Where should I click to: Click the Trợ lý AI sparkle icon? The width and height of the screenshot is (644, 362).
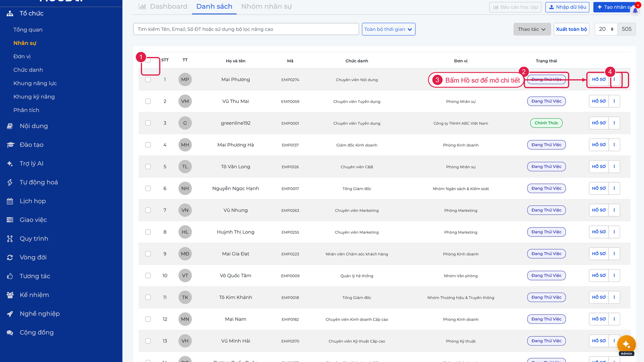(10, 164)
